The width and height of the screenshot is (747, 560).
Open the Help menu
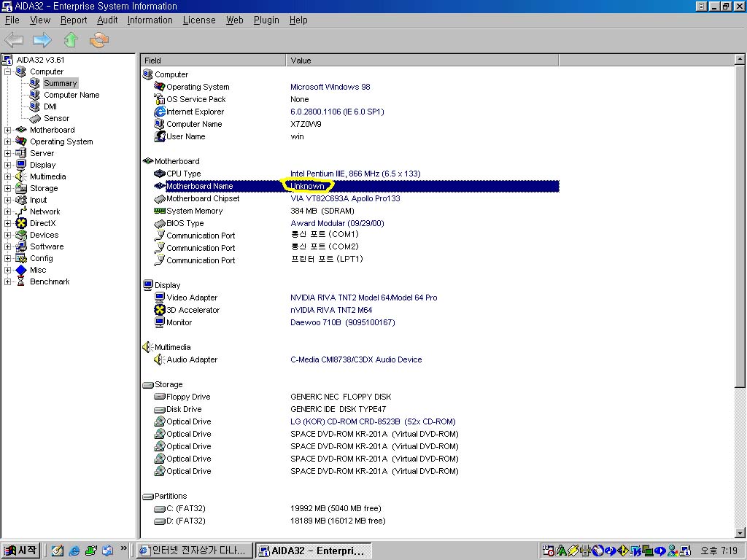tap(298, 20)
